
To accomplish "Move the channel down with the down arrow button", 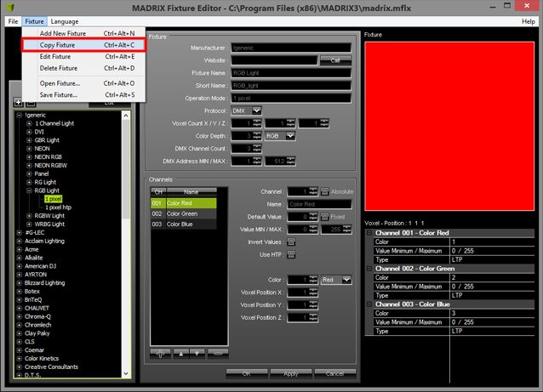I will click(x=197, y=354).
